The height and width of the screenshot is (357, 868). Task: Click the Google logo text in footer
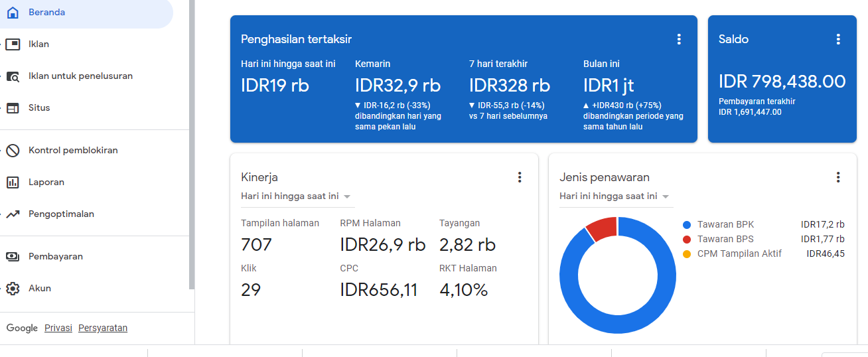[x=22, y=328]
